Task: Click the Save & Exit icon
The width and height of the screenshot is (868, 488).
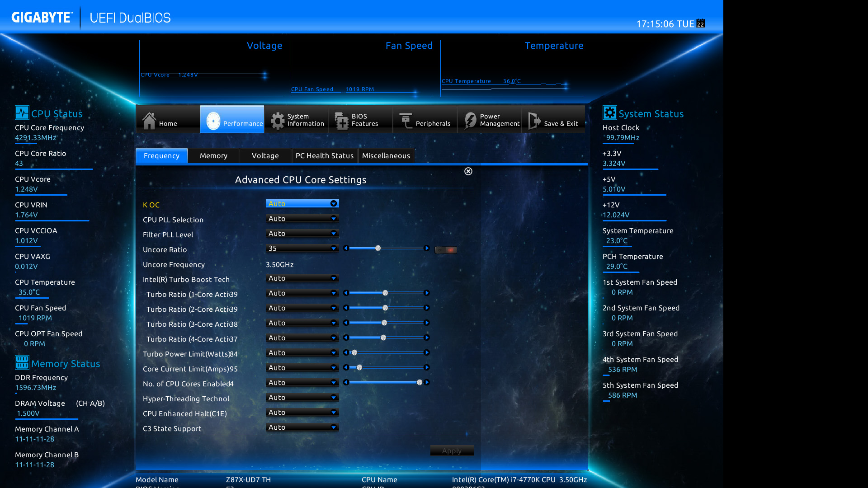Action: click(x=533, y=119)
